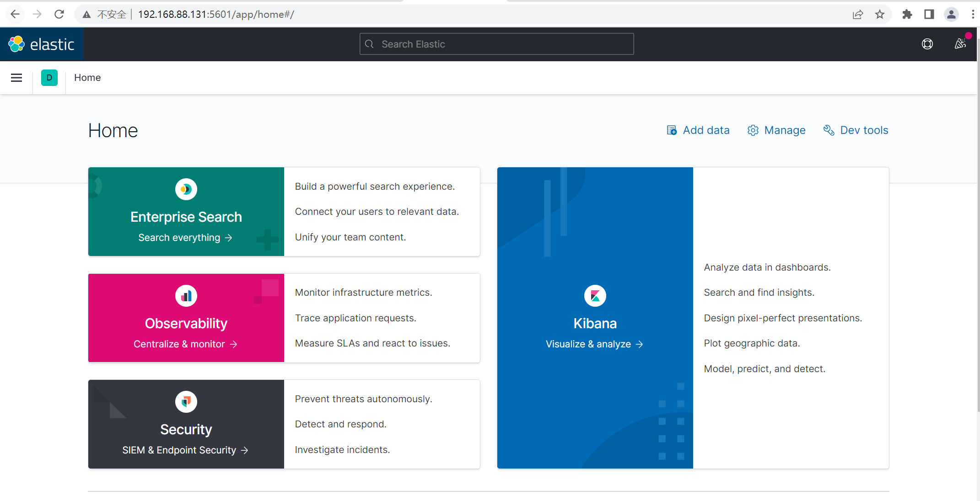Click the Manage gear icon
The image size is (980, 501).
click(753, 130)
